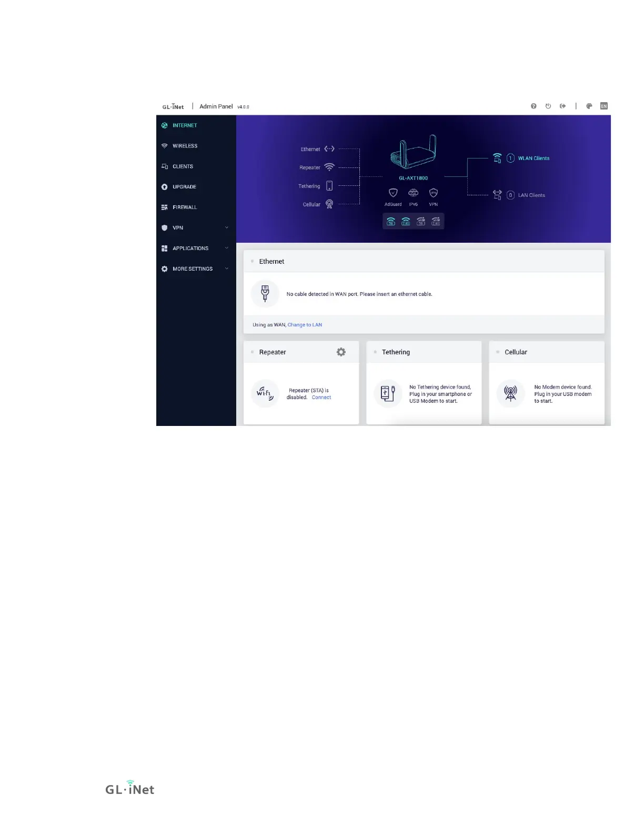Click the v4.0.0 version label

point(243,107)
